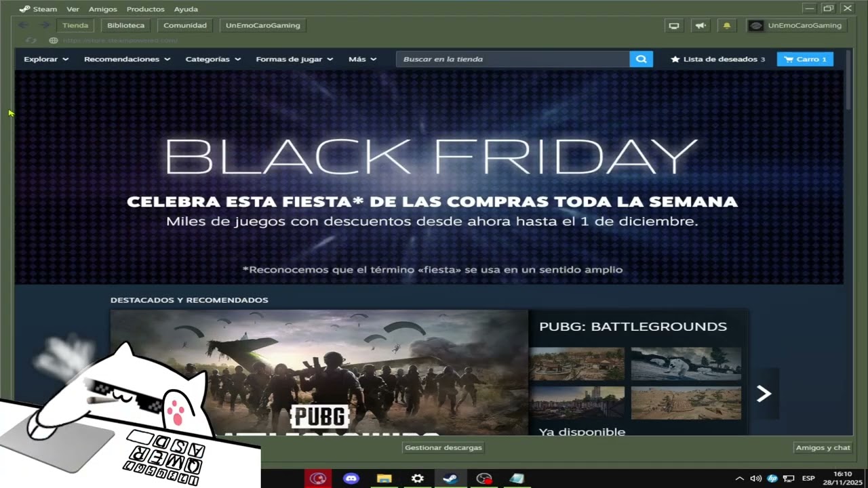
Task: Switch to the Tienda tab
Action: 75,25
